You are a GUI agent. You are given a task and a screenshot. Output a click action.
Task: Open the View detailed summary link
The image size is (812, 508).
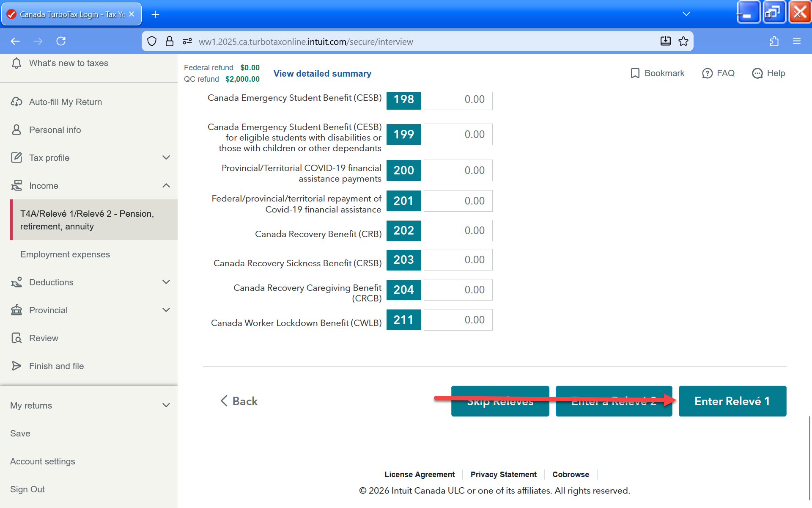(x=322, y=74)
